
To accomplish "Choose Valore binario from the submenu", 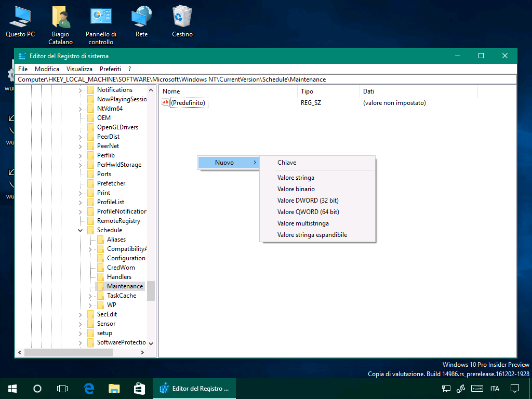I will tap(317, 189).
